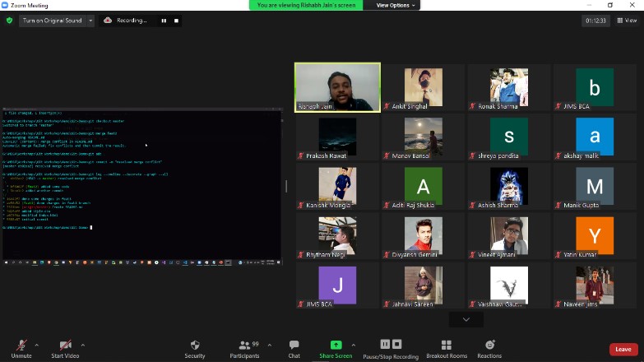The height and width of the screenshot is (362, 644).
Task: Click the red Leave button
Action: tap(623, 349)
